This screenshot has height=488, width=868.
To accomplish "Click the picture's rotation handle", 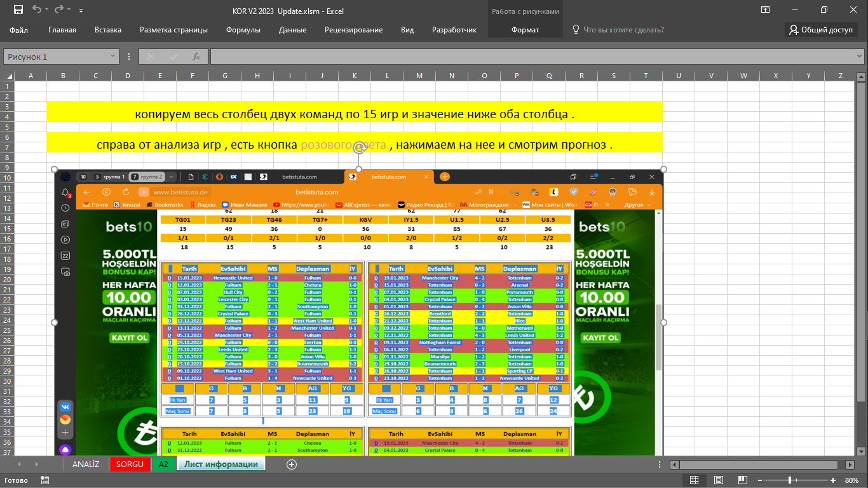I will pos(359,147).
